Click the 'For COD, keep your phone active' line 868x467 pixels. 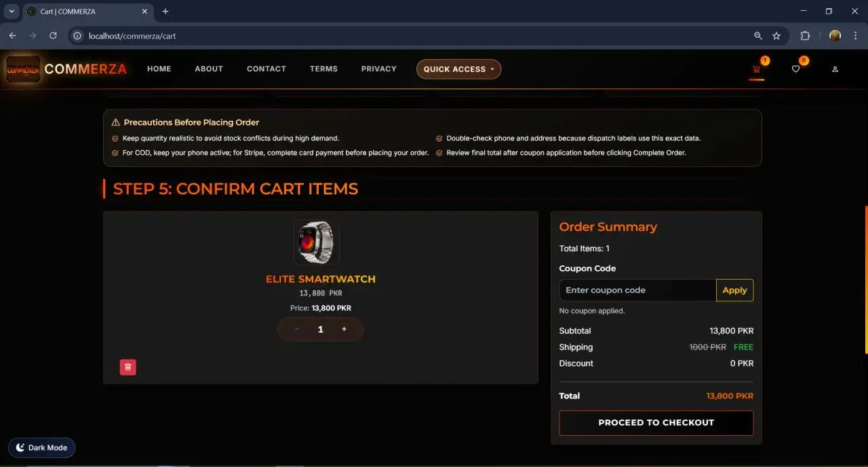coord(275,153)
